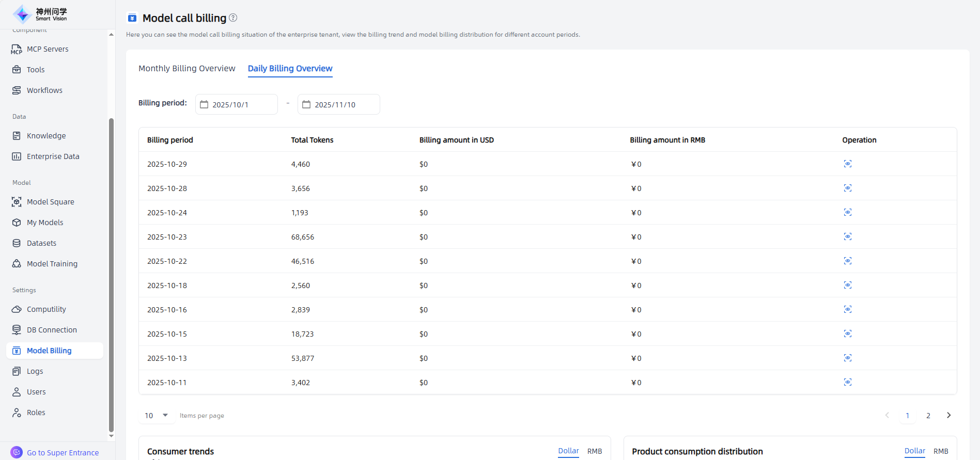980x460 pixels.
Task: Click the help icon beside Model call billing
Action: [233, 18]
